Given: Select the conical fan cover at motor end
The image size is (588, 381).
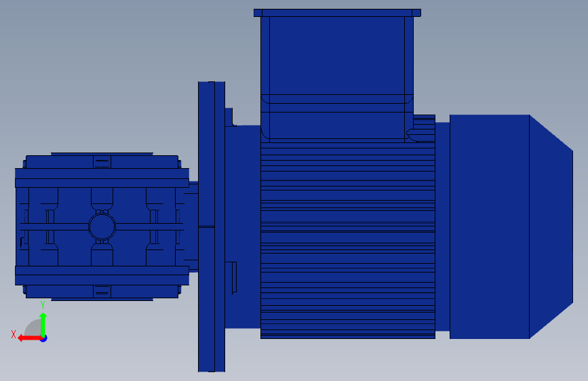Looking at the screenshot, I should 551,226.
